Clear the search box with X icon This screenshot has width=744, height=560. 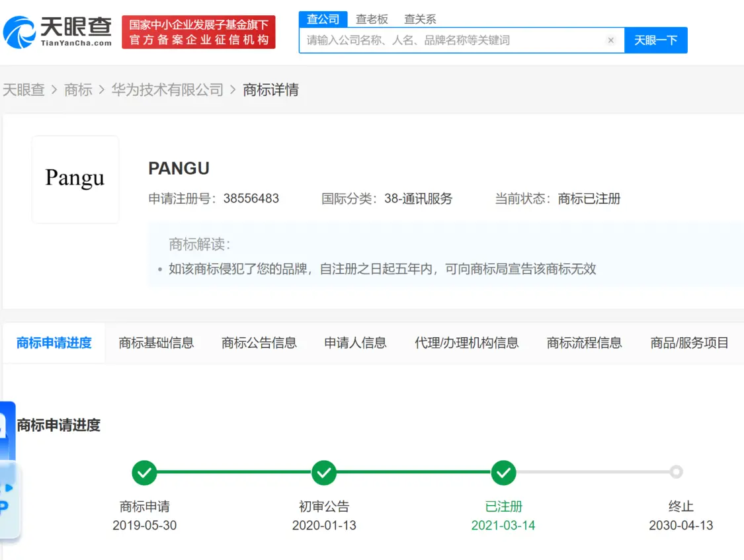pyautogui.click(x=610, y=40)
